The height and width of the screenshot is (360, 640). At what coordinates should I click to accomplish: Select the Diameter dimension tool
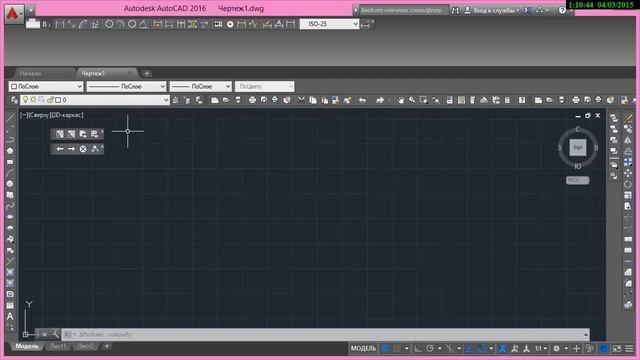coord(132,24)
